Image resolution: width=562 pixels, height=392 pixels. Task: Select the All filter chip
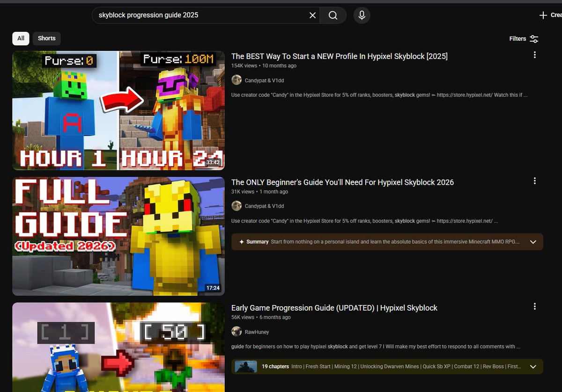pos(21,38)
